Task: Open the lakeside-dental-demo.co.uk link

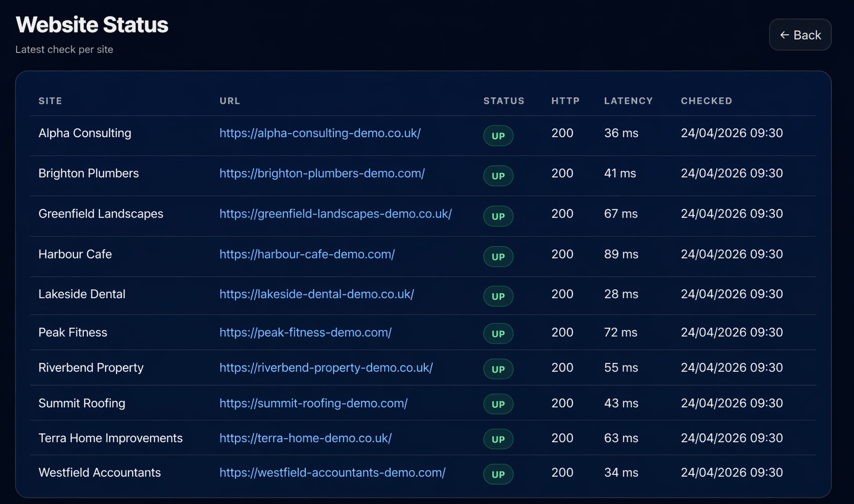Action: point(317,294)
